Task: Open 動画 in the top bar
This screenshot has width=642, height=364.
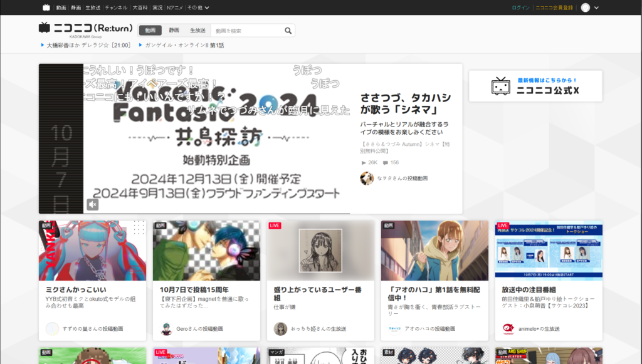Action: coord(61,8)
